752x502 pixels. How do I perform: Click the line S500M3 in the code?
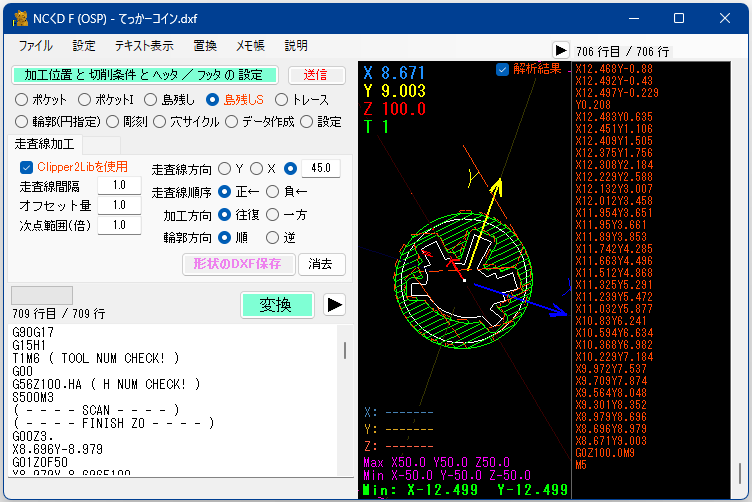click(33, 397)
